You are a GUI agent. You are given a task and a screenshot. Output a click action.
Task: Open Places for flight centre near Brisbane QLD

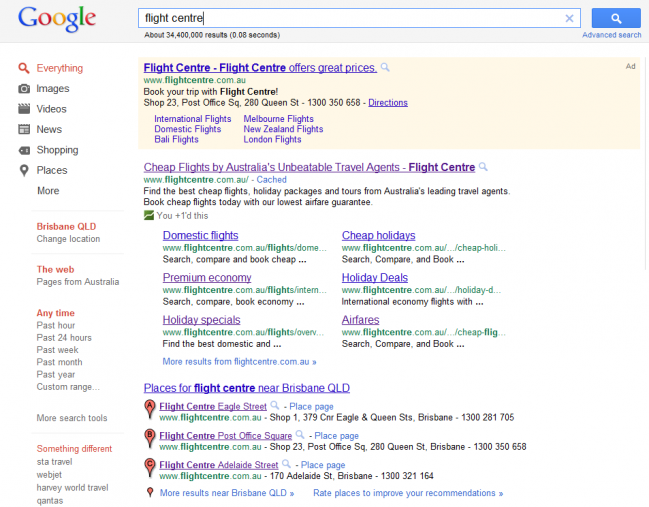pyautogui.click(x=247, y=388)
